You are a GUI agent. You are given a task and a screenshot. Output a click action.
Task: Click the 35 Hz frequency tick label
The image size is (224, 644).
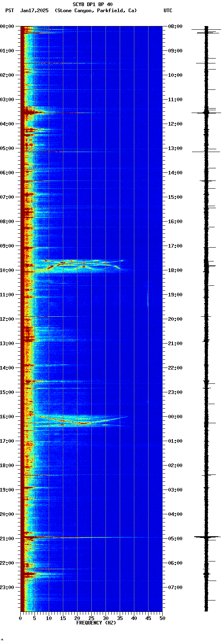(120, 618)
